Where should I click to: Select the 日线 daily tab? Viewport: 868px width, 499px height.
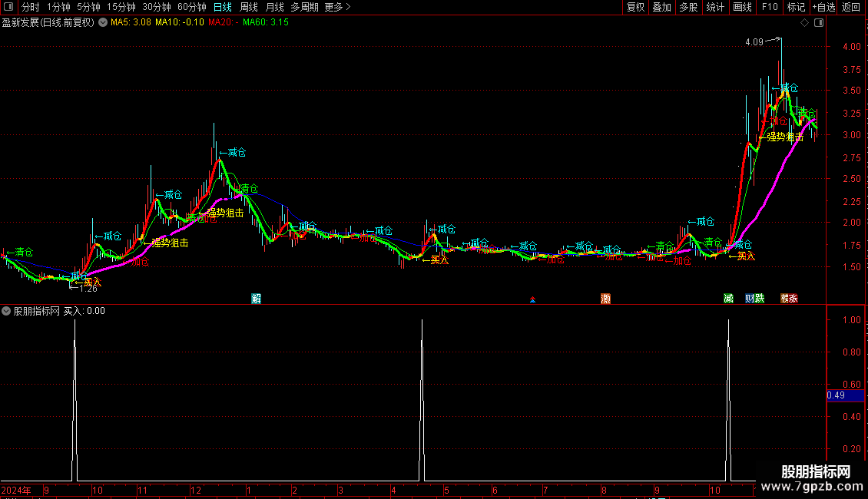click(x=223, y=7)
